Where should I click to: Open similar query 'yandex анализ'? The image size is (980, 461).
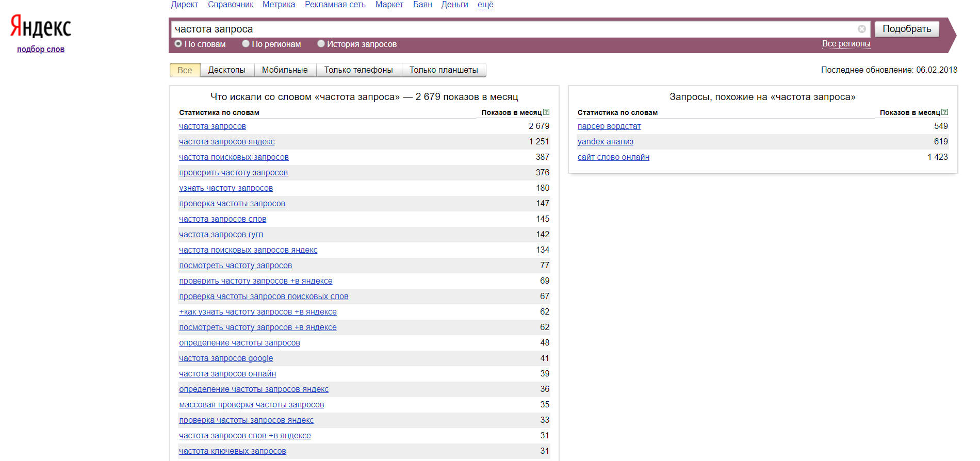click(606, 142)
